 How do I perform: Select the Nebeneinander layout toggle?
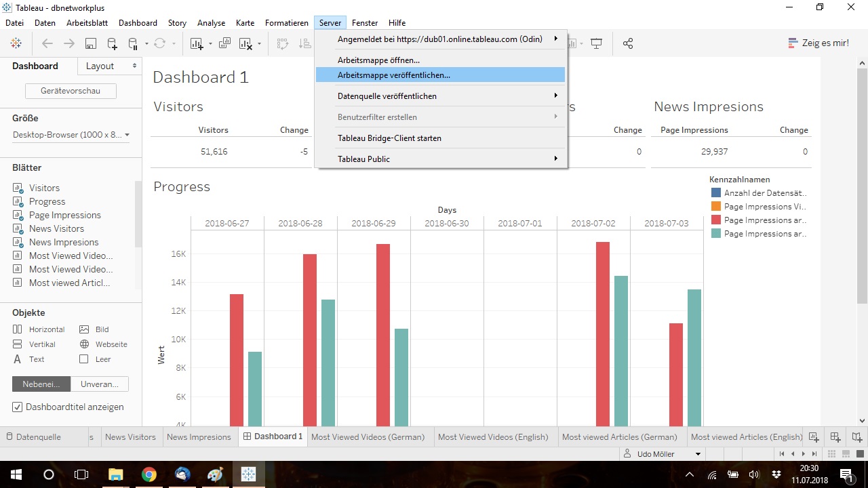pos(41,384)
